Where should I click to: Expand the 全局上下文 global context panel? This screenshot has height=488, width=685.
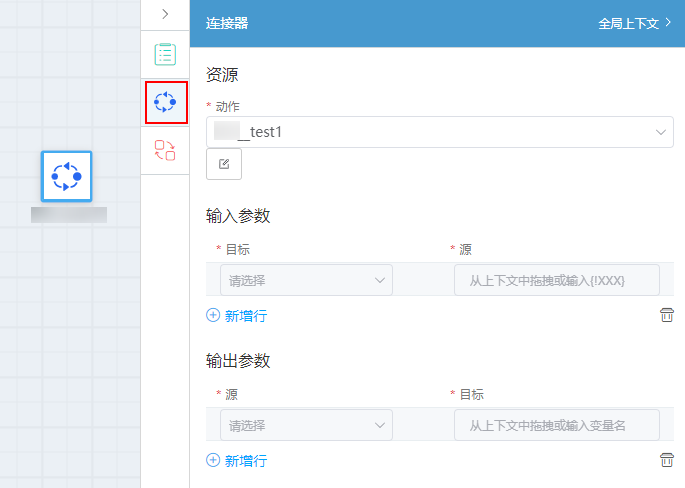click(634, 23)
